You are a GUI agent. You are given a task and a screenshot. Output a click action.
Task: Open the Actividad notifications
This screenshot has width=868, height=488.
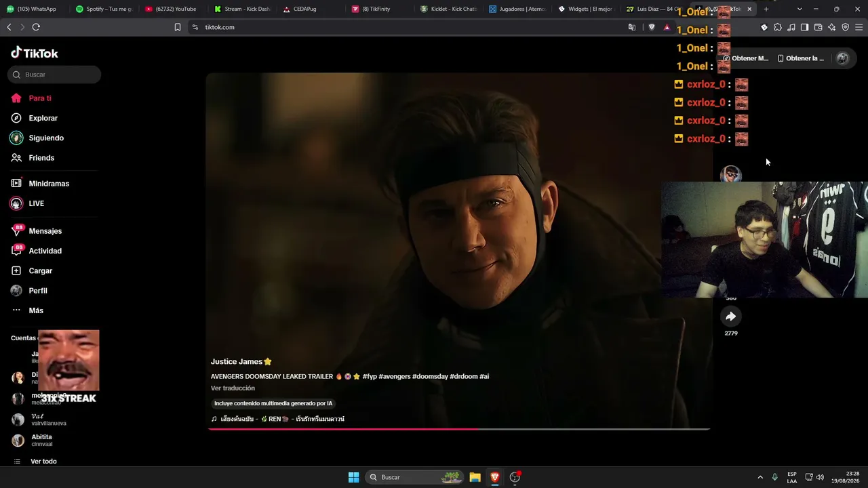(37, 251)
